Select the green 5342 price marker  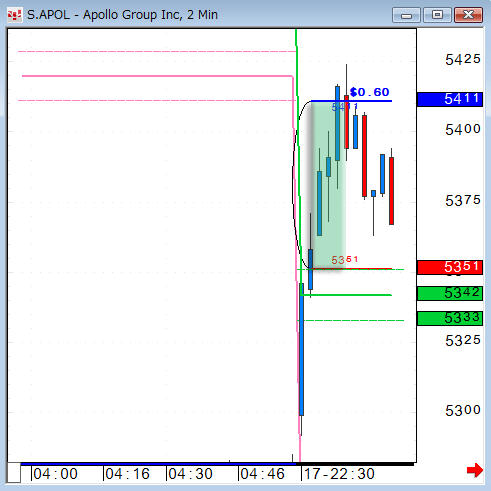click(x=450, y=293)
